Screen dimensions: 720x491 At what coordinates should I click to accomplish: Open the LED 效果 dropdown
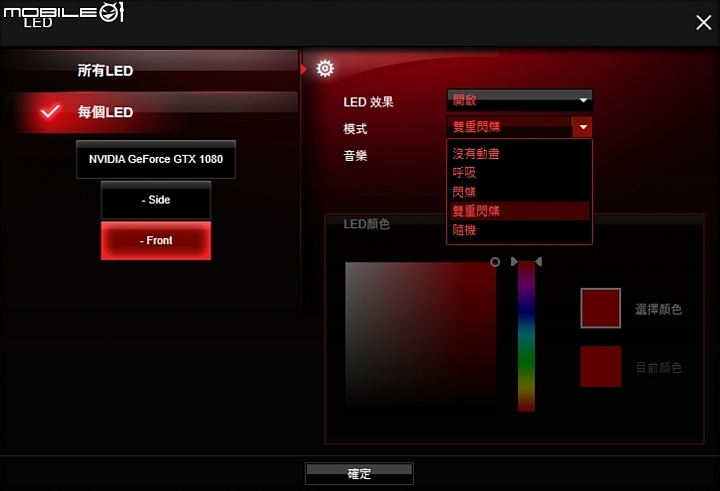[x=519, y=100]
